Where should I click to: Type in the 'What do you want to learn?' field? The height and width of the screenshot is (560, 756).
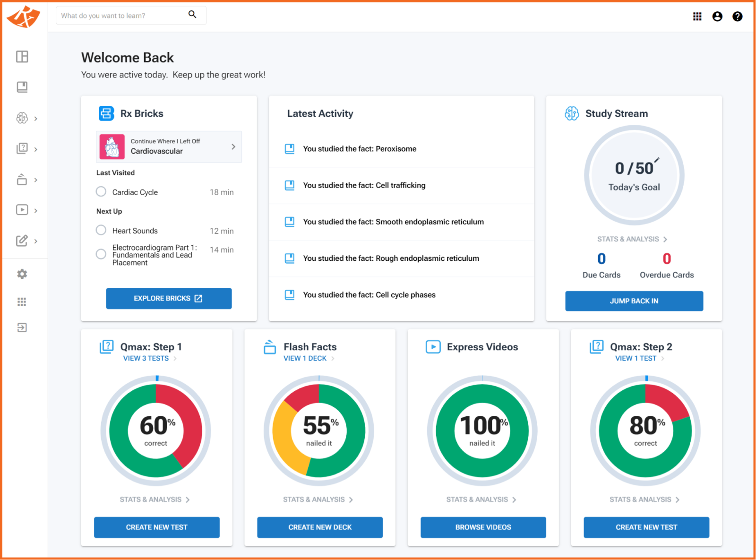tap(120, 16)
